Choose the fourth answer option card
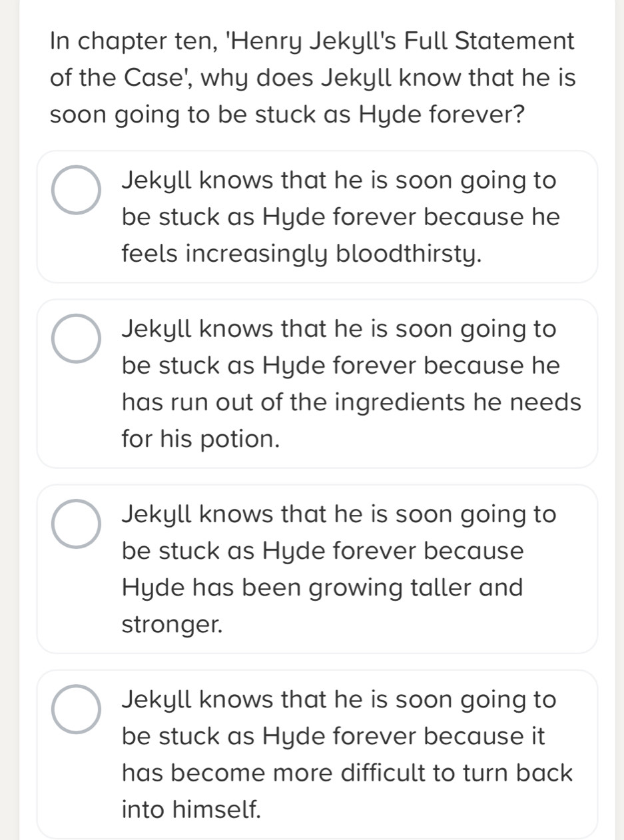The width and height of the screenshot is (624, 840). coord(317,754)
